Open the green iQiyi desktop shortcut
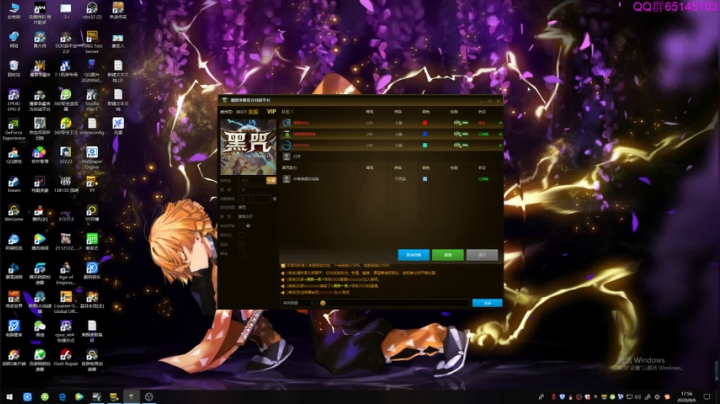 pyautogui.click(x=92, y=241)
